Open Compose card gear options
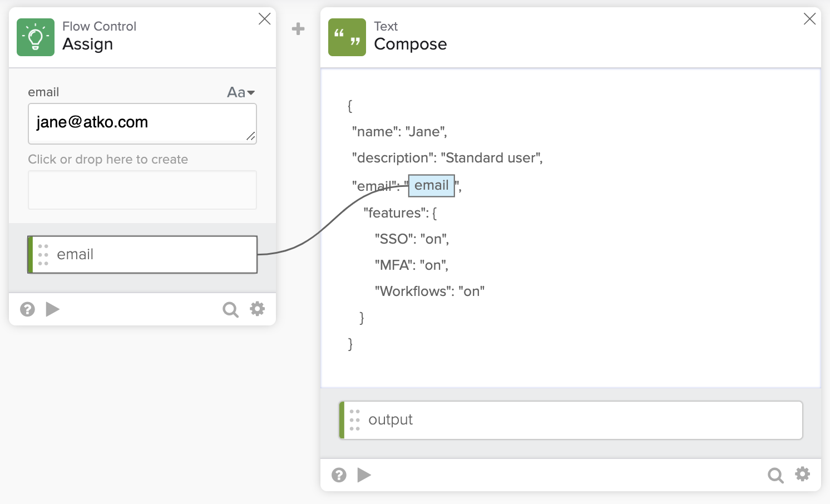830x504 pixels. (802, 475)
